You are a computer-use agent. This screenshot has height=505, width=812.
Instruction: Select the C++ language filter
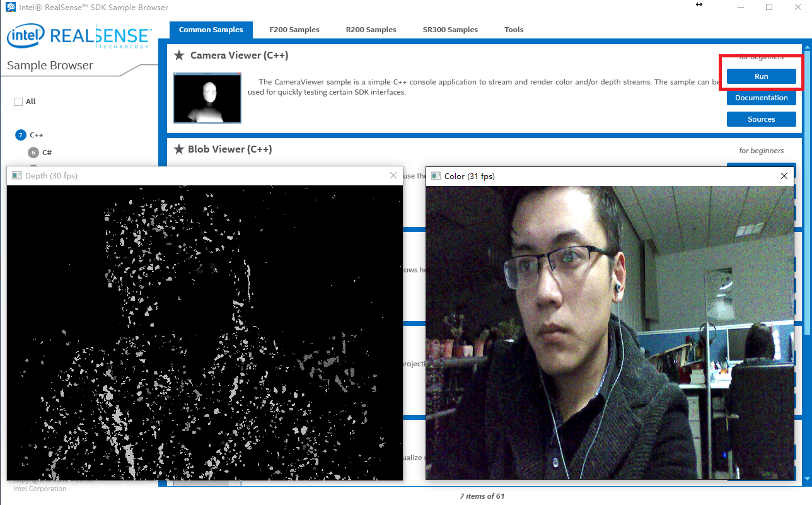[30, 135]
